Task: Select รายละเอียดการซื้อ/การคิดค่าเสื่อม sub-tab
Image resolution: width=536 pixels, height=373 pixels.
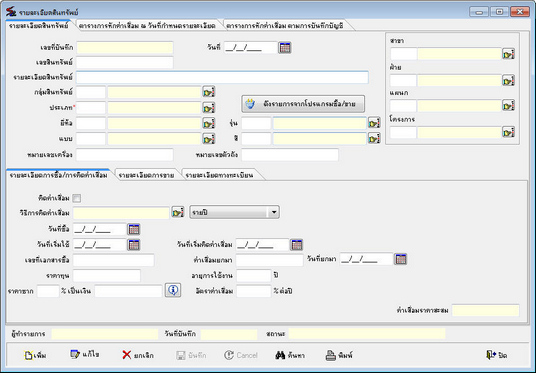Action: pos(58,175)
